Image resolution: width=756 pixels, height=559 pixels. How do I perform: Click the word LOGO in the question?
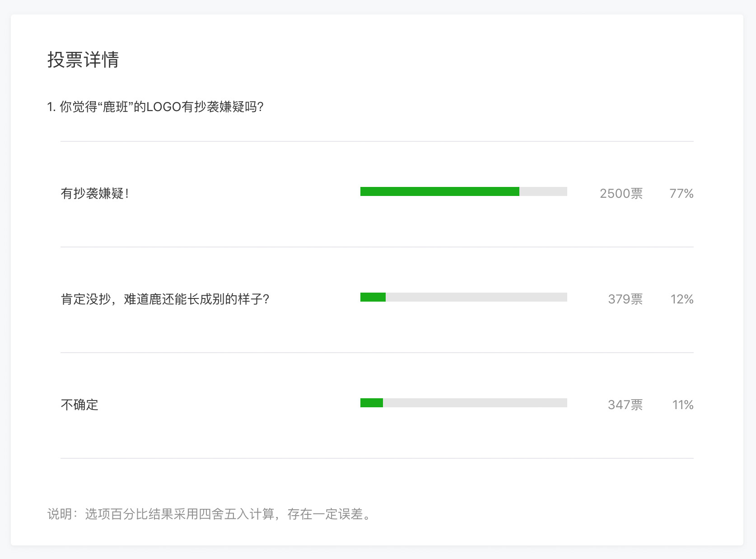point(163,107)
